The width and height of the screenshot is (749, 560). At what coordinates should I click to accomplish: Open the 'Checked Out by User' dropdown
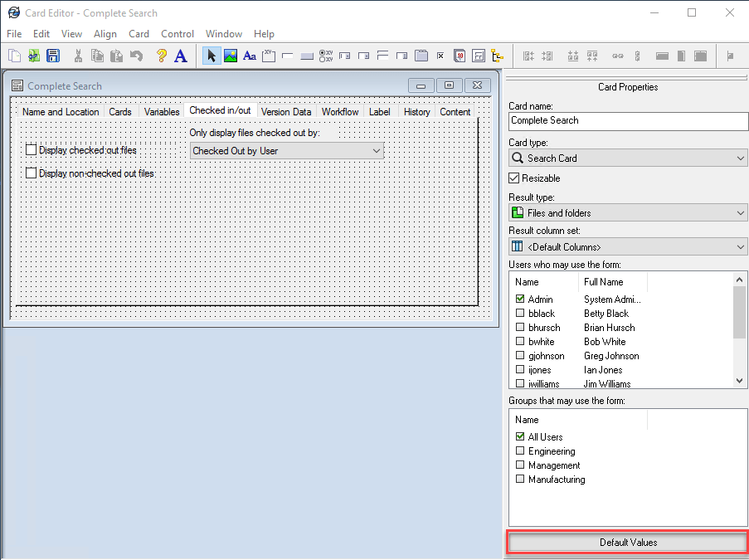(286, 150)
